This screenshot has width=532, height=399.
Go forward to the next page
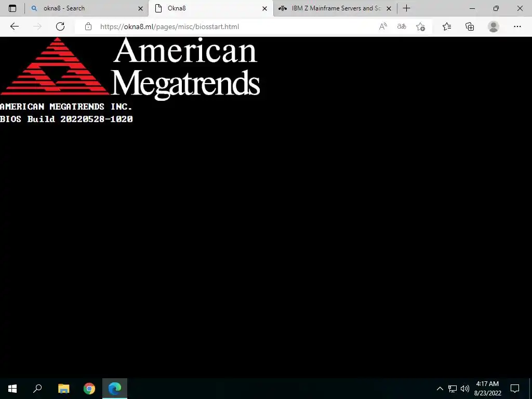(37, 26)
